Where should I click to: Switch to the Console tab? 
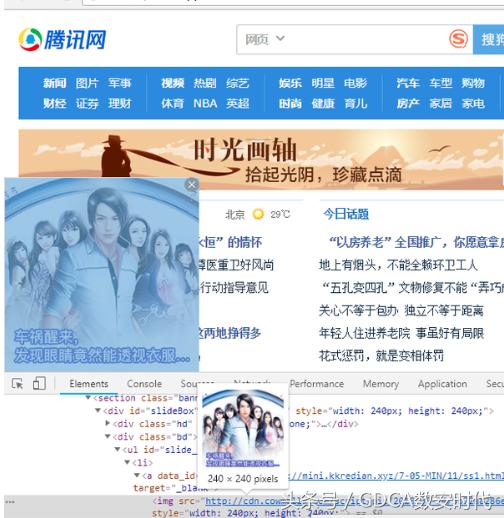(x=144, y=384)
